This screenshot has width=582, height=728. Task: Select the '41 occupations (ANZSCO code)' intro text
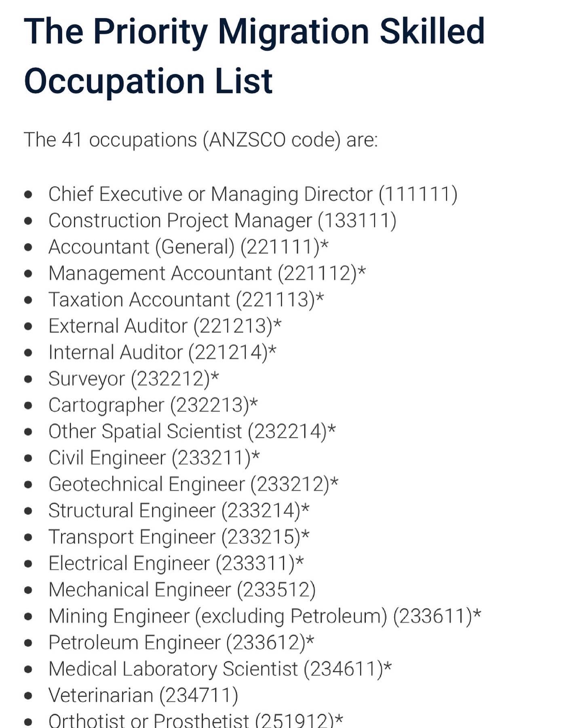(201, 140)
